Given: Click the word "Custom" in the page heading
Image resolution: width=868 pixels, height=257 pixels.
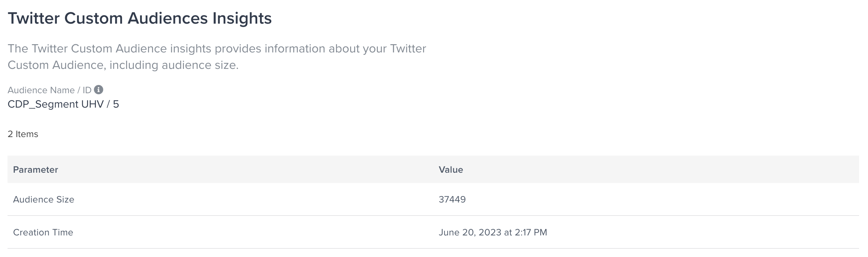Looking at the screenshot, I should [x=94, y=18].
